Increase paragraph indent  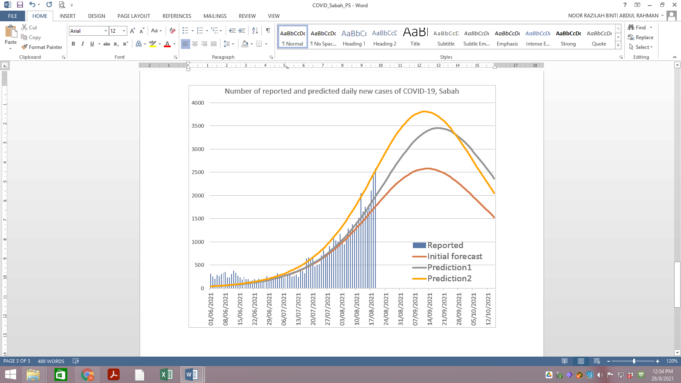pos(241,31)
